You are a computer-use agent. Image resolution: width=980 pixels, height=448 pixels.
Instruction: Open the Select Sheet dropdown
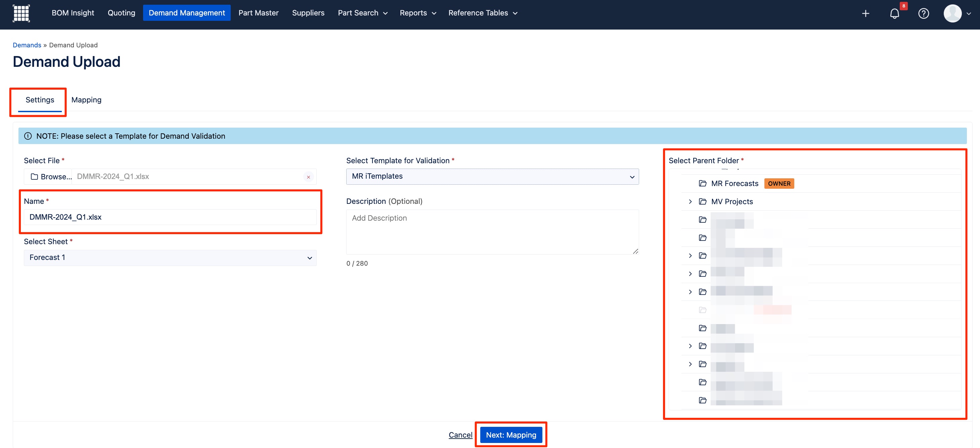(170, 258)
